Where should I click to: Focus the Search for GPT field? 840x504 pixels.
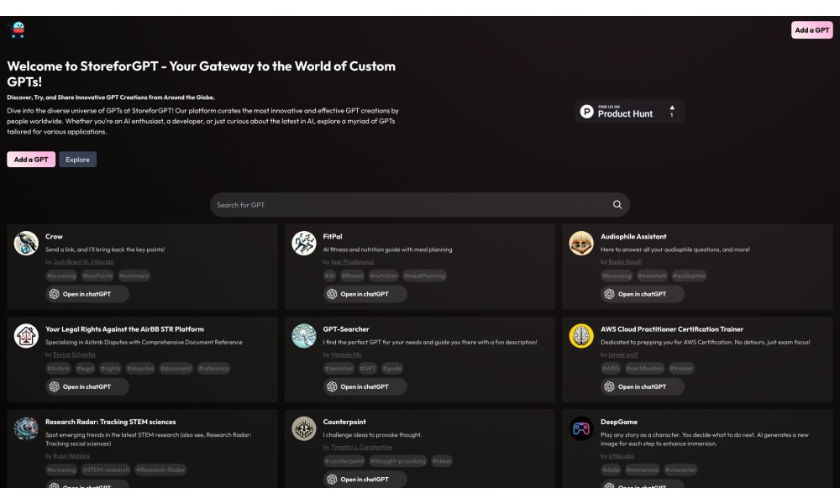pos(419,205)
